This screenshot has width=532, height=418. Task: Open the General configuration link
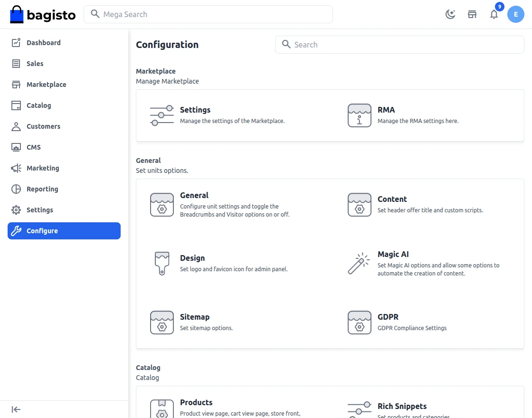pos(194,195)
